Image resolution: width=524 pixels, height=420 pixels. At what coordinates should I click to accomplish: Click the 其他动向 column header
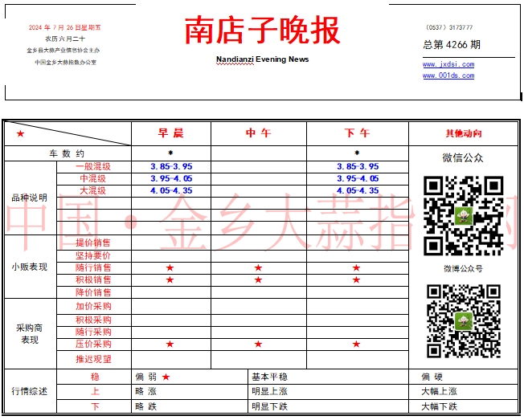464,133
